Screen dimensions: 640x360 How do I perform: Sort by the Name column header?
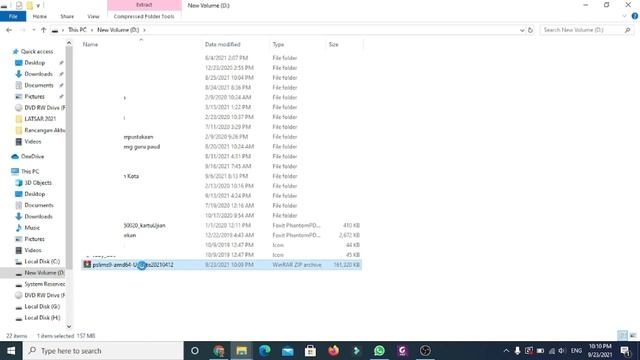90,44
